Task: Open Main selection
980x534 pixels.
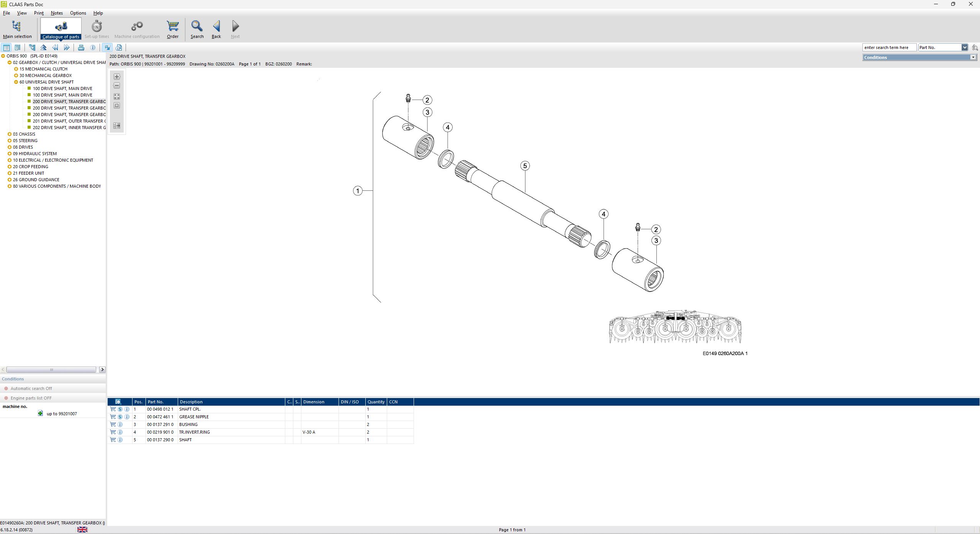Action: [x=17, y=29]
